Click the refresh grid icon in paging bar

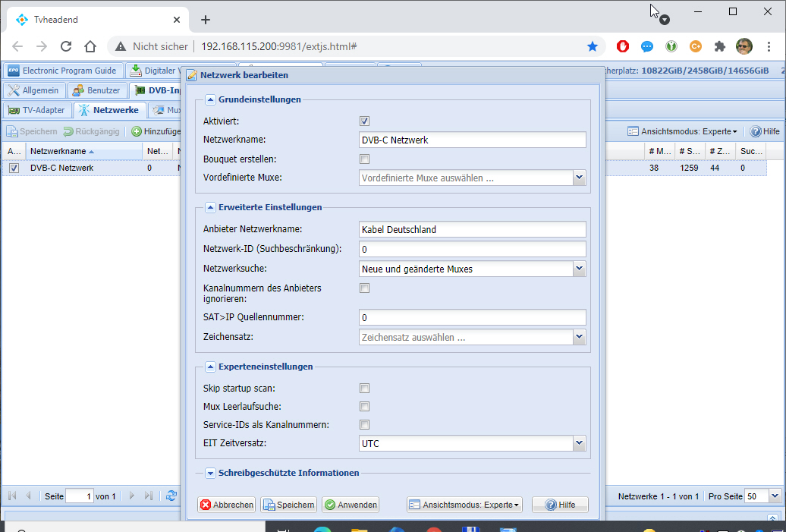(x=171, y=496)
